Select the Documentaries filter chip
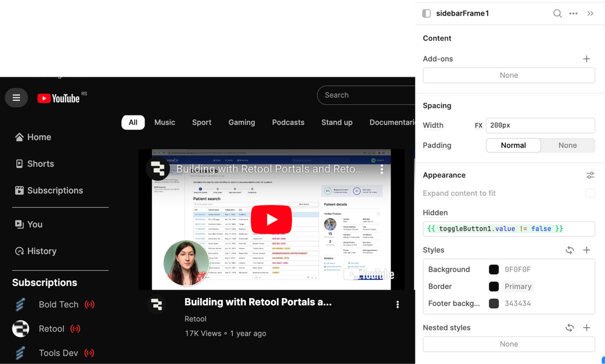605x364 pixels. pos(392,122)
